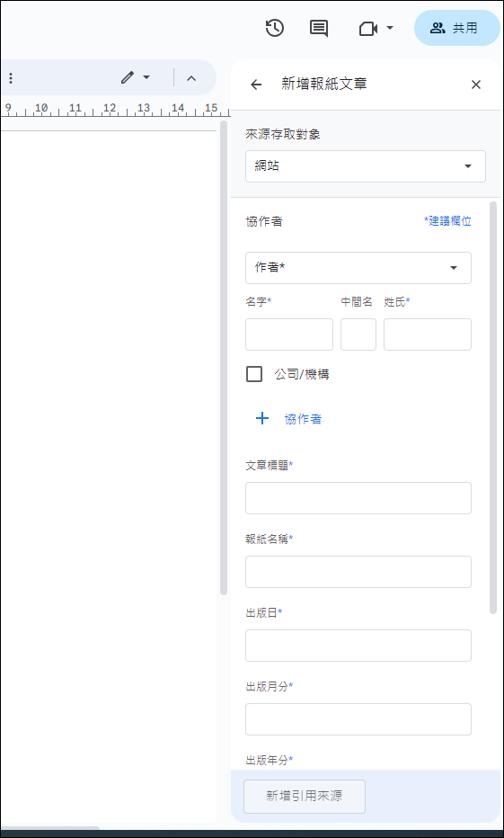Expand the 網站 source access dropdown
504x838 pixels.
tap(365, 166)
